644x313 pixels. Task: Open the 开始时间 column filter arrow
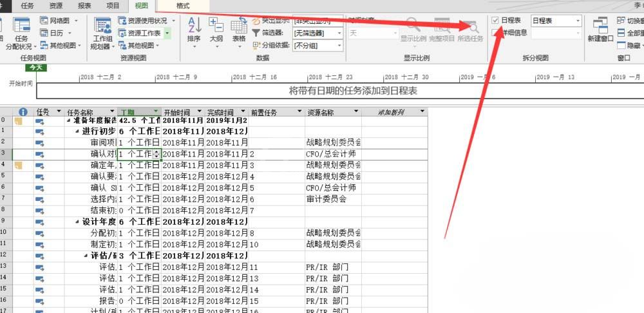(x=199, y=111)
